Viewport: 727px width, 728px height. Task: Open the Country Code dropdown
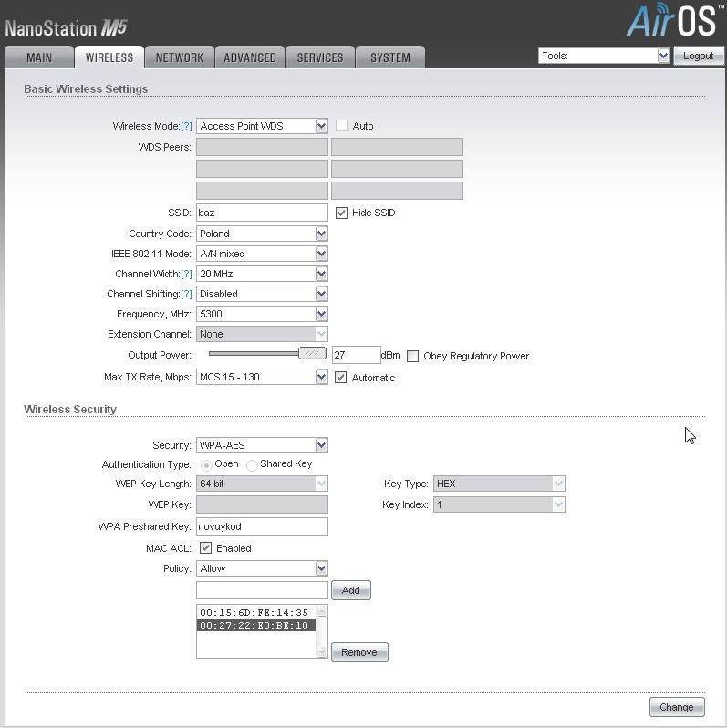coord(262,234)
